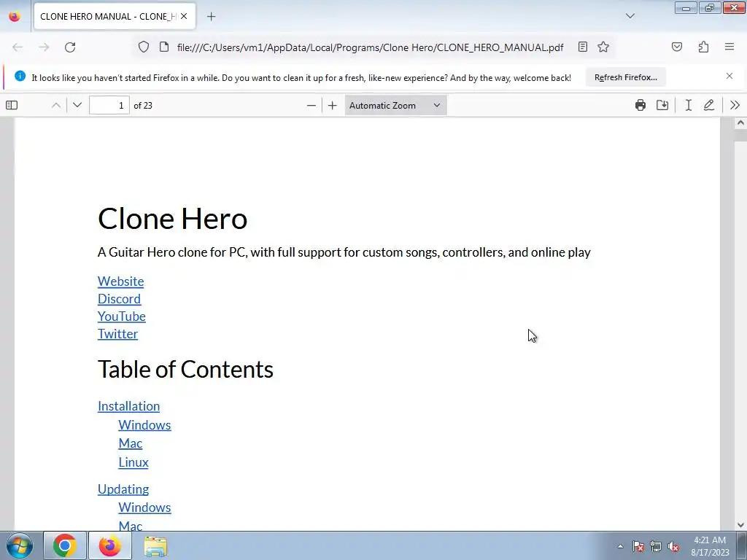Screen dimensions: 747x560
Task: Open a new tab
Action: (211, 17)
